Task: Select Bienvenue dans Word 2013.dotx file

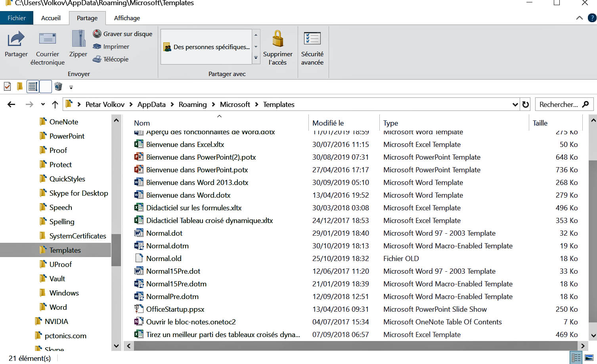Action: point(197,183)
